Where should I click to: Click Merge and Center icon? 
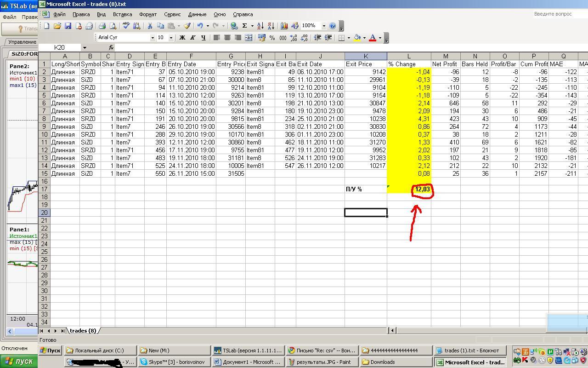click(249, 38)
